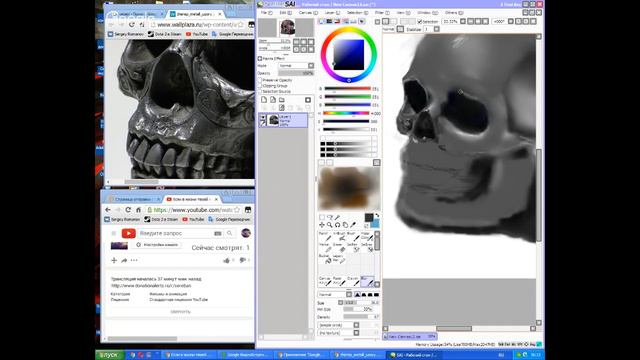Create a new normal layer
The width and height of the screenshot is (640, 360).
[x=264, y=100]
